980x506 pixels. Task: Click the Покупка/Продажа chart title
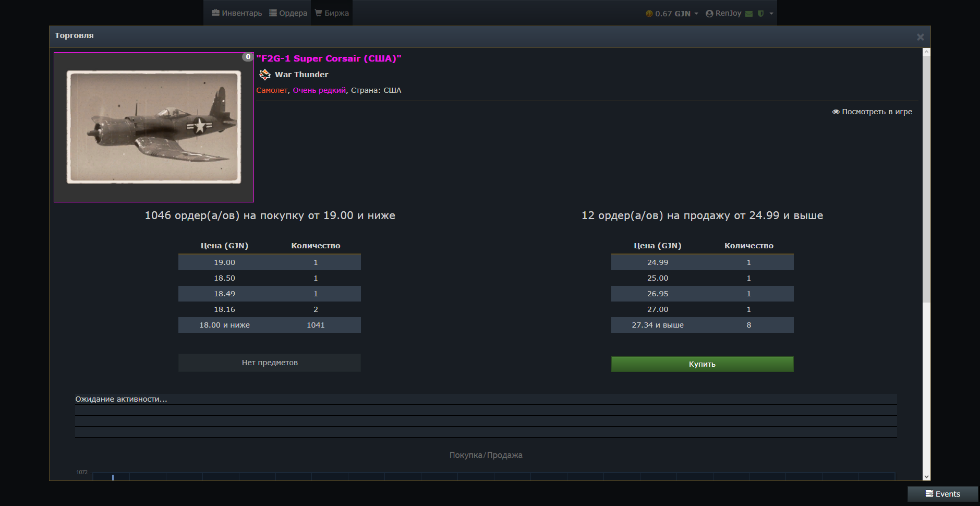point(486,455)
